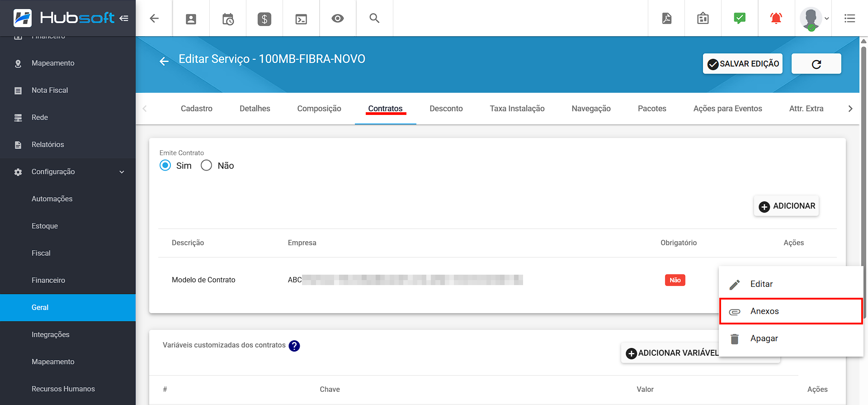Click the paperclip icon for Anexos
This screenshot has width=868, height=405.
point(735,312)
